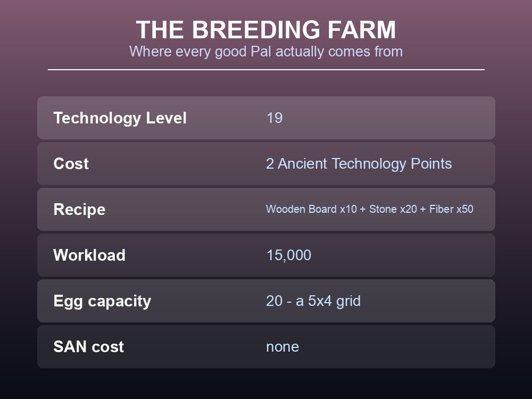Click the Technology Level label
The width and height of the screenshot is (532, 399).
pos(120,118)
